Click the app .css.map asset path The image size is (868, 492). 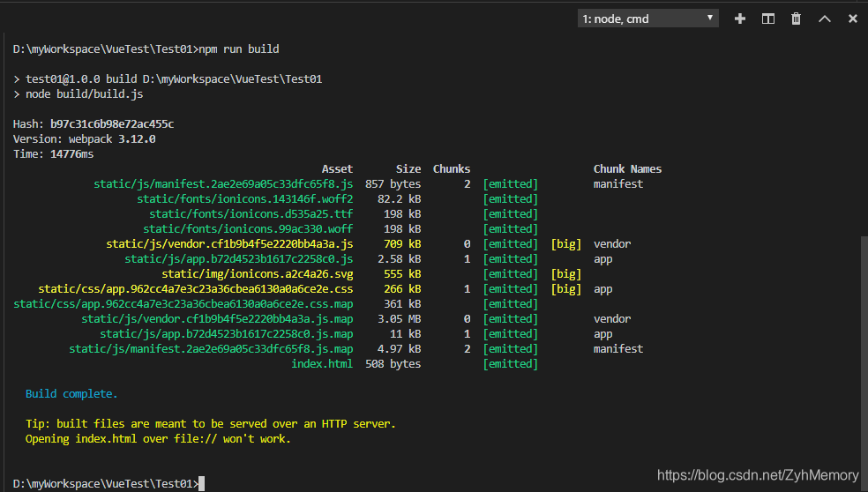click(x=183, y=304)
